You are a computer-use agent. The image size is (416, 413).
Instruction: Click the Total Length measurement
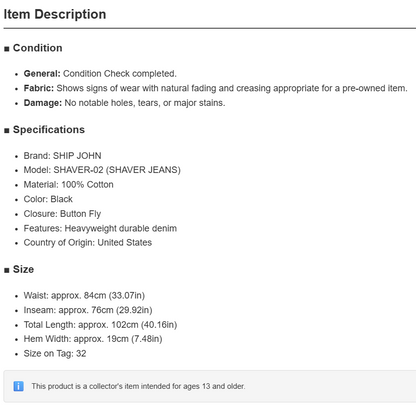click(100, 325)
